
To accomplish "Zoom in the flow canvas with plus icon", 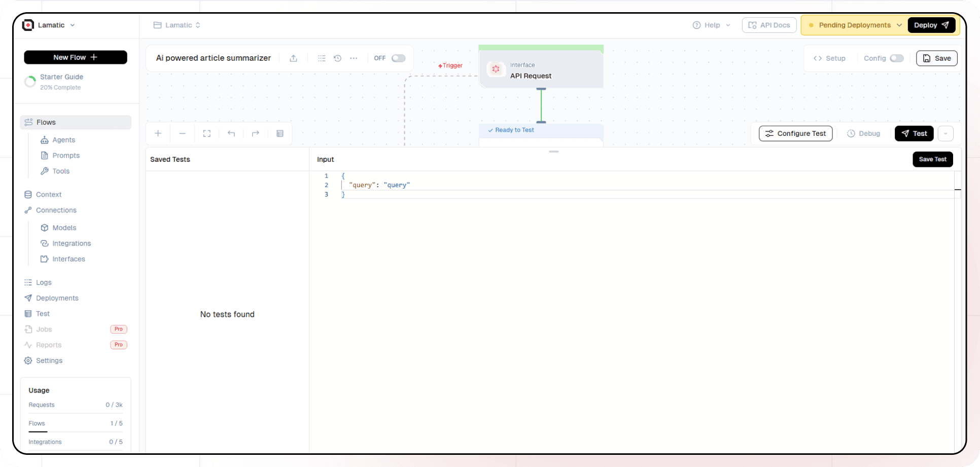I will (x=158, y=133).
